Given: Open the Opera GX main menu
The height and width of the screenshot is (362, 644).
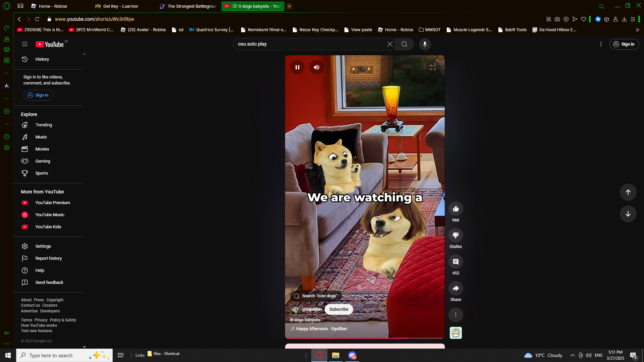Looking at the screenshot, I should pos(7,6).
